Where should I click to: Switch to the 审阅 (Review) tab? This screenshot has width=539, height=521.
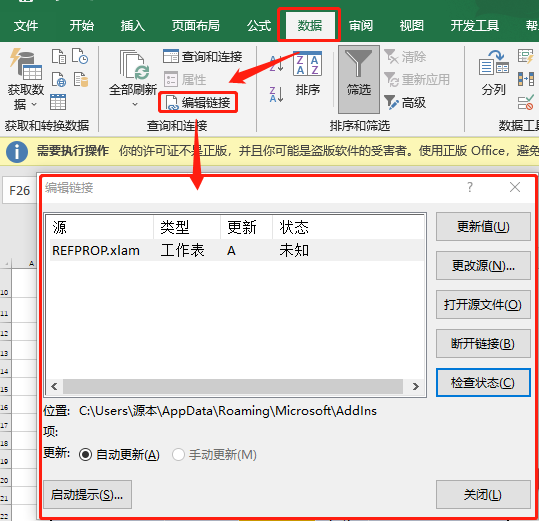[x=361, y=26]
